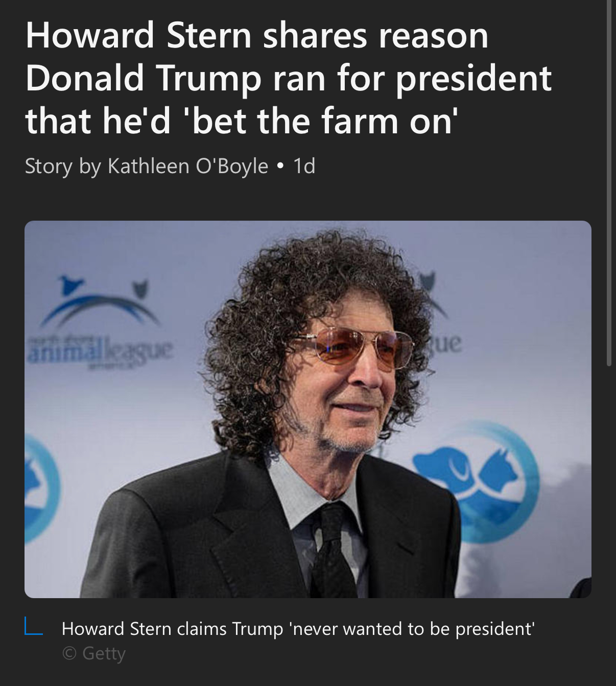Viewport: 616px width, 686px height.
Task: Click the vertical scrollbar thumb
Action: (x=608, y=183)
